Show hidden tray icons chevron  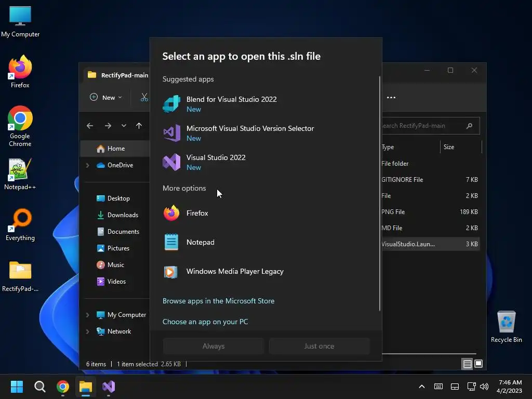[422, 387]
